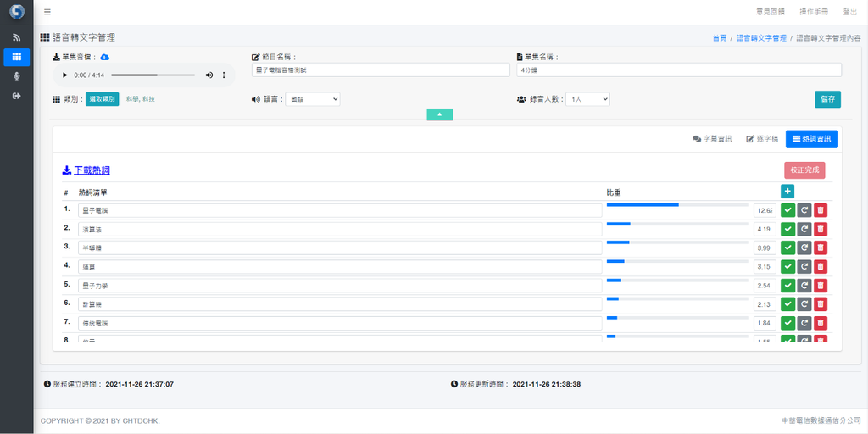
Task: Click 登出 in the top bar
Action: coord(849,12)
